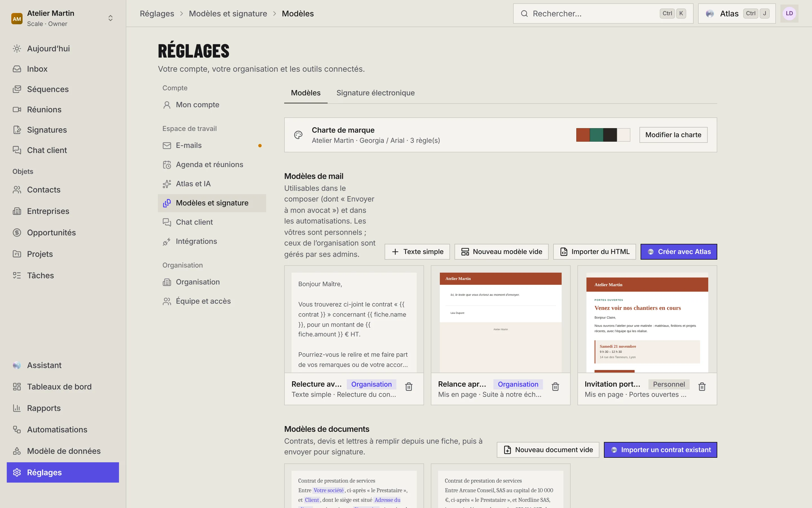Open Signatures in the sidebar
Viewport: 812px width, 508px height.
(63, 130)
